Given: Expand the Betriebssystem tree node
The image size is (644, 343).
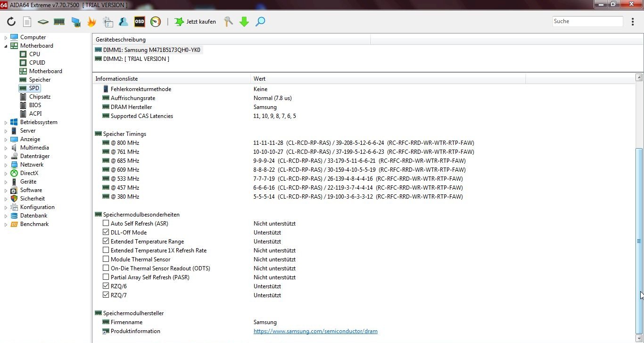Looking at the screenshot, I should 6,122.
